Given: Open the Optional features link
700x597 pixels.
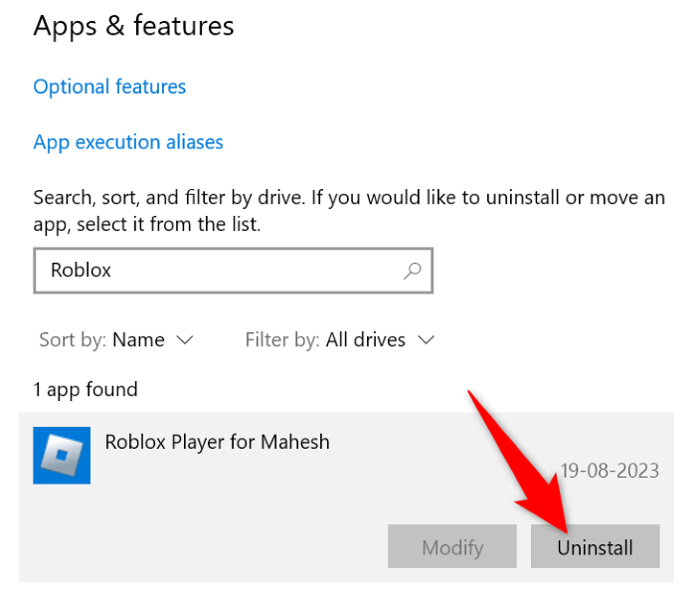Looking at the screenshot, I should (x=109, y=87).
